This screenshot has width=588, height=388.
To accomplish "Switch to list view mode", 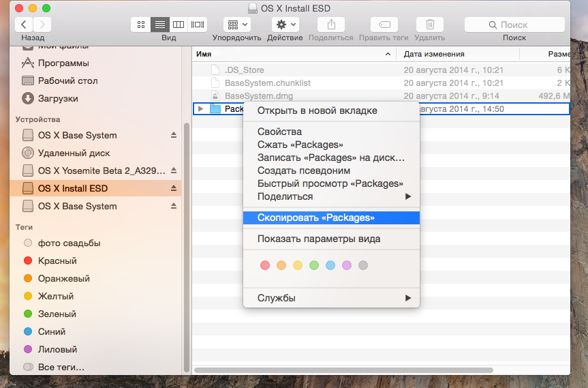I will pos(160,25).
